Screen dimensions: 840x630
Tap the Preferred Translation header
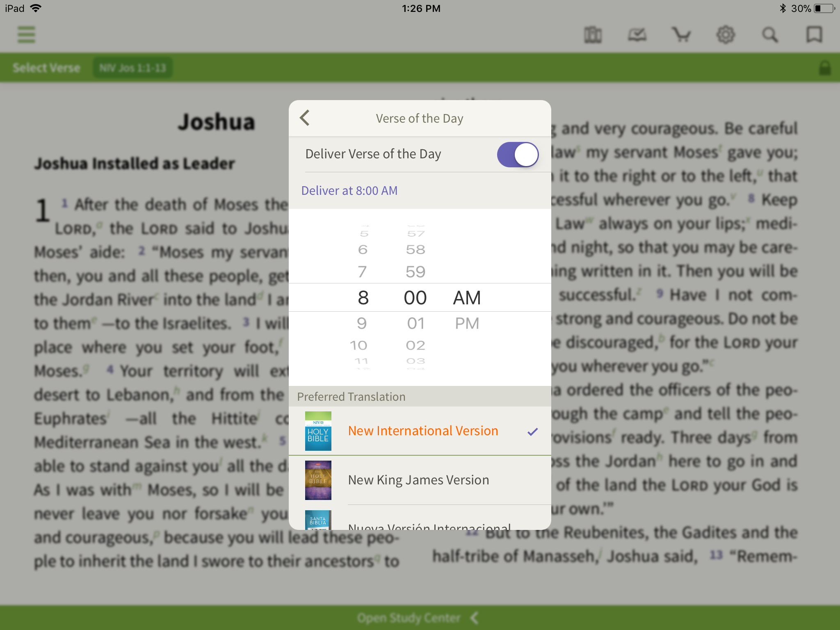tap(351, 397)
